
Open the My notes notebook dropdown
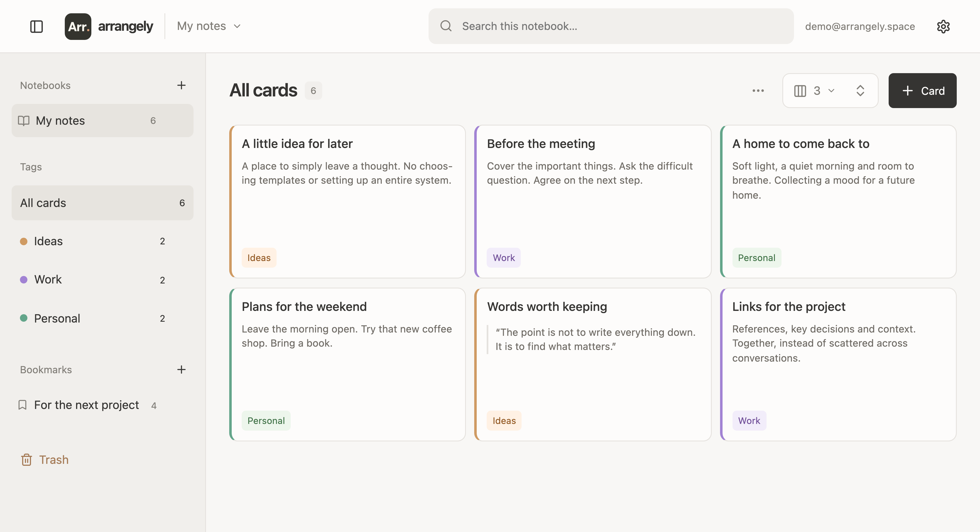(x=209, y=26)
